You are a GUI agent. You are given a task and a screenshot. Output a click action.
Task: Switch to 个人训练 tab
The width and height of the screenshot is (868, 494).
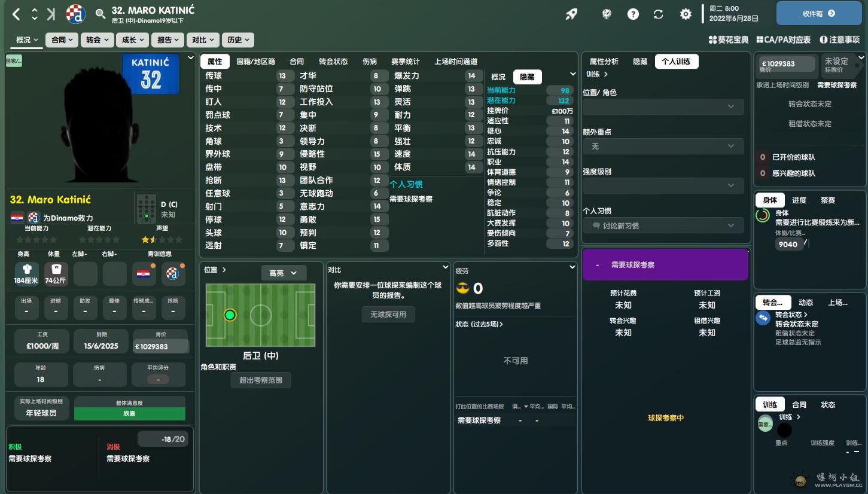pyautogui.click(x=676, y=62)
